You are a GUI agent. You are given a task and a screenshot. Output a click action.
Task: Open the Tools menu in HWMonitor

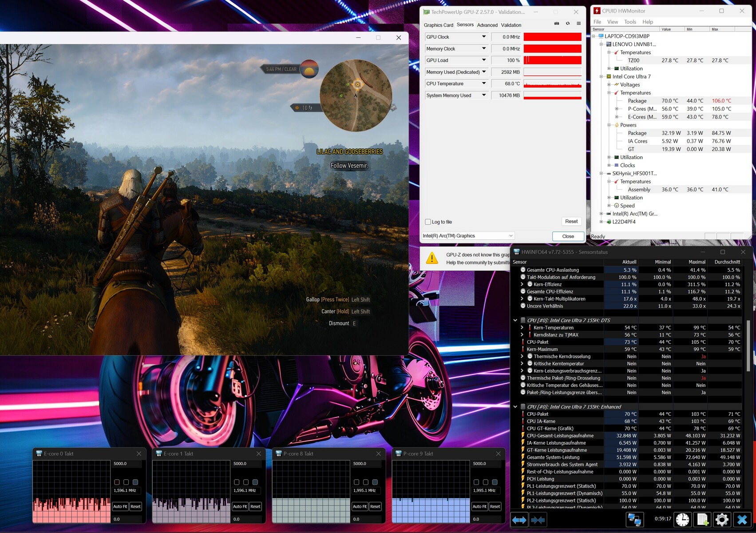pos(630,22)
